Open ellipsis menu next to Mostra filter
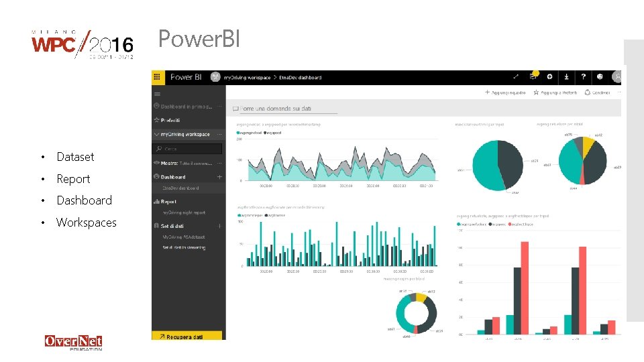 click(220, 163)
